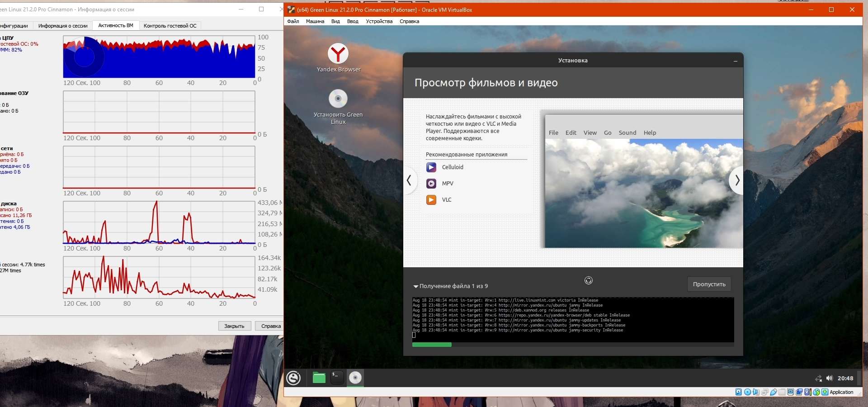This screenshot has width=868, height=407.
Task: Click the VirtualBox display status indicator
Action: pyautogui.click(x=790, y=392)
